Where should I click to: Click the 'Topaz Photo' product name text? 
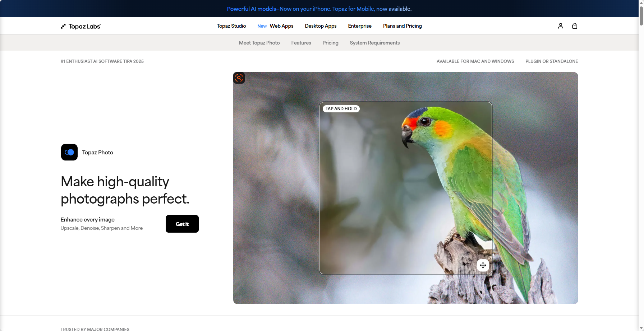98,153
